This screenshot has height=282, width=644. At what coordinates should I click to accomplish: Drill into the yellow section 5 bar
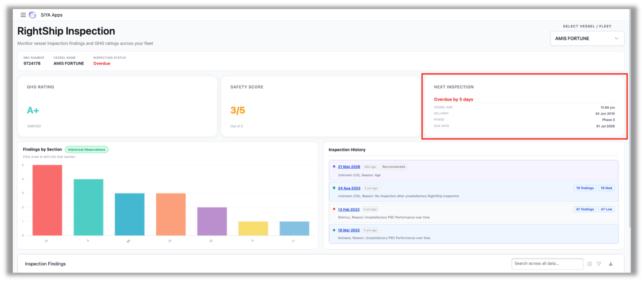coord(253,228)
